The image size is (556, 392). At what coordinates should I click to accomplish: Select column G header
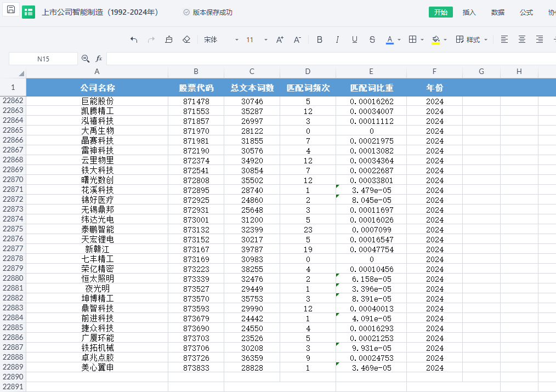481,72
